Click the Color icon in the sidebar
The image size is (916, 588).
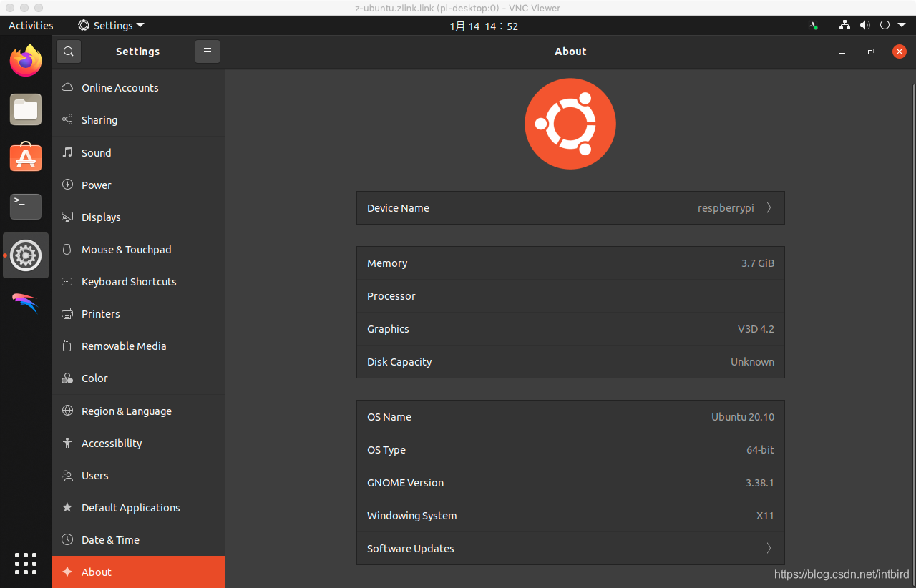click(67, 378)
